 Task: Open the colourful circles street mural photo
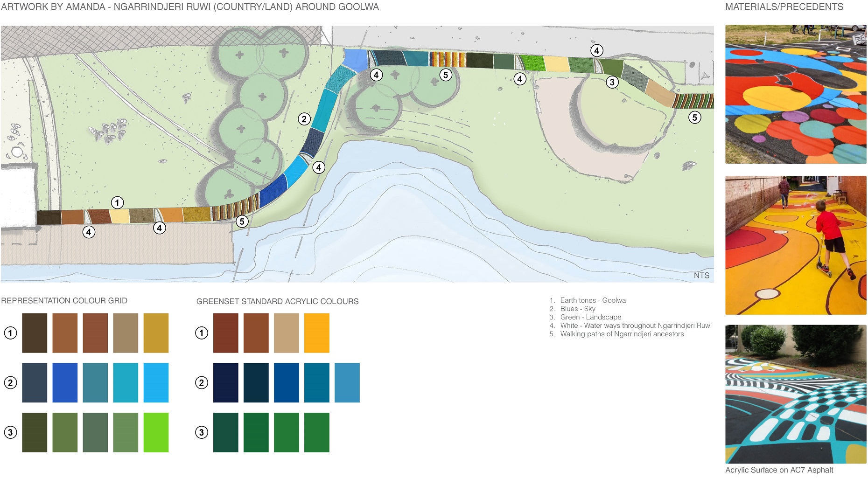point(796,94)
